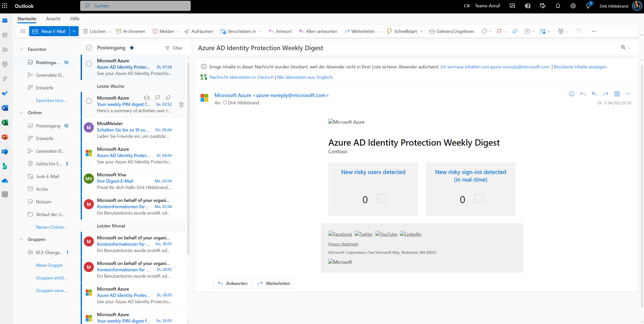
Task: Click the emoji reaction icon in message header
Action: (x=571, y=94)
